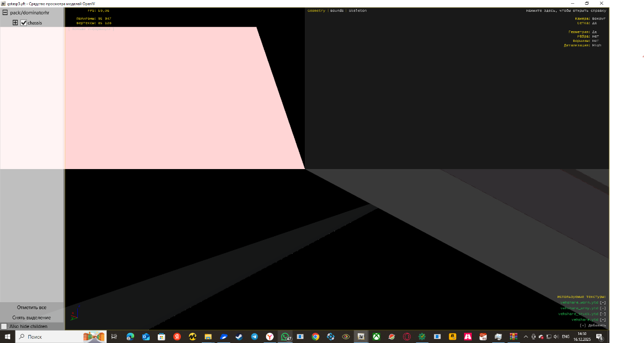Collapse the pack/dominatorhr tree node
644x343 pixels.
coord(5,12)
